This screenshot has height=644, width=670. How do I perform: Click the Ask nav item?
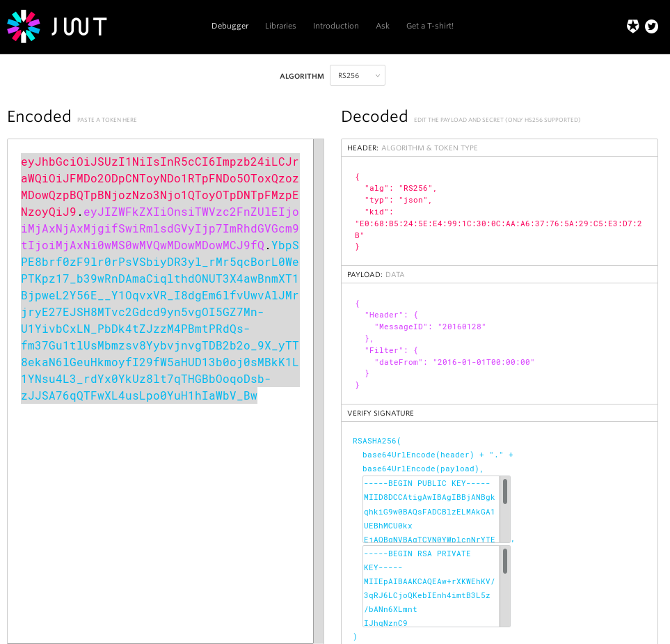[382, 26]
